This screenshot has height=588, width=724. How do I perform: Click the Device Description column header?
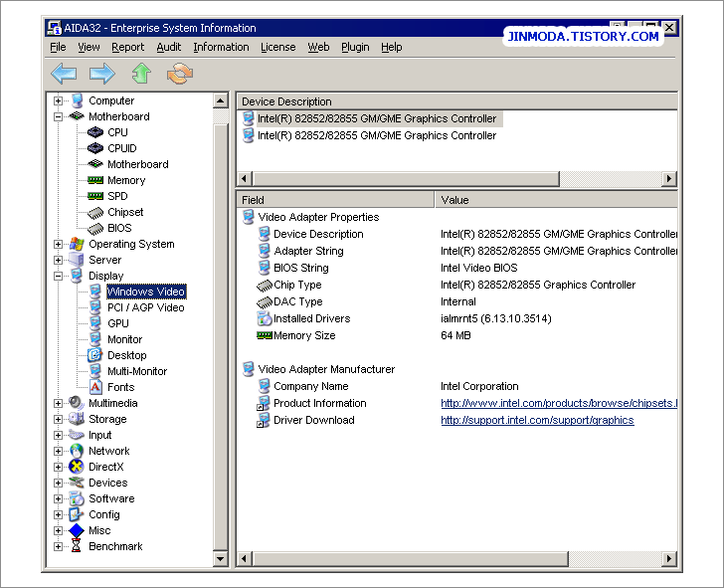pyautogui.click(x=457, y=101)
